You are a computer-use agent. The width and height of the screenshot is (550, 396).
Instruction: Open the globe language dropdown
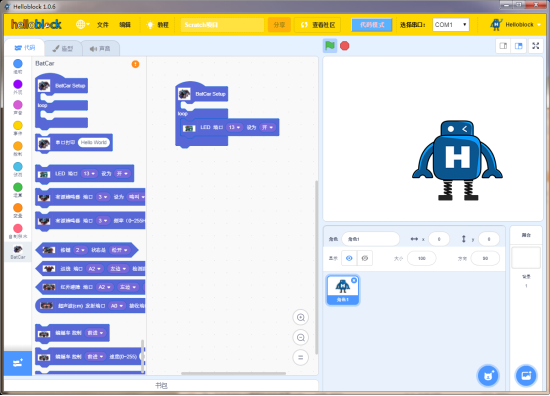(82, 25)
